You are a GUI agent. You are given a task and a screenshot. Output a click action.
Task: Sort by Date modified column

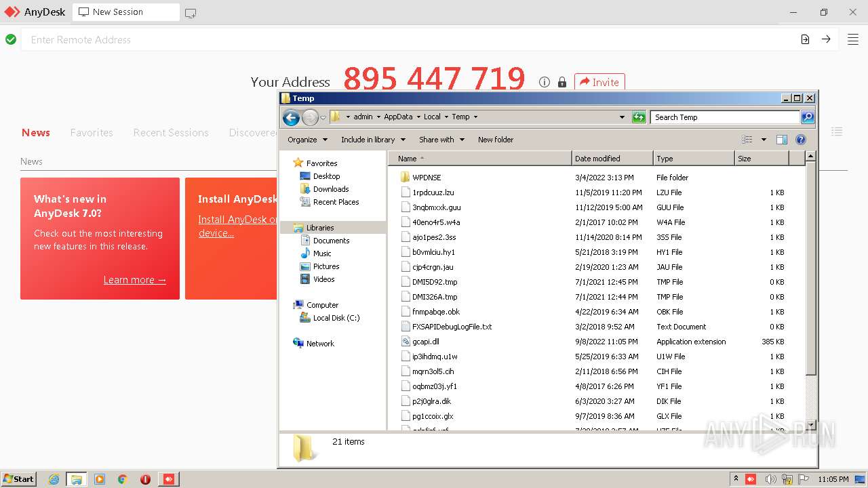(x=612, y=159)
